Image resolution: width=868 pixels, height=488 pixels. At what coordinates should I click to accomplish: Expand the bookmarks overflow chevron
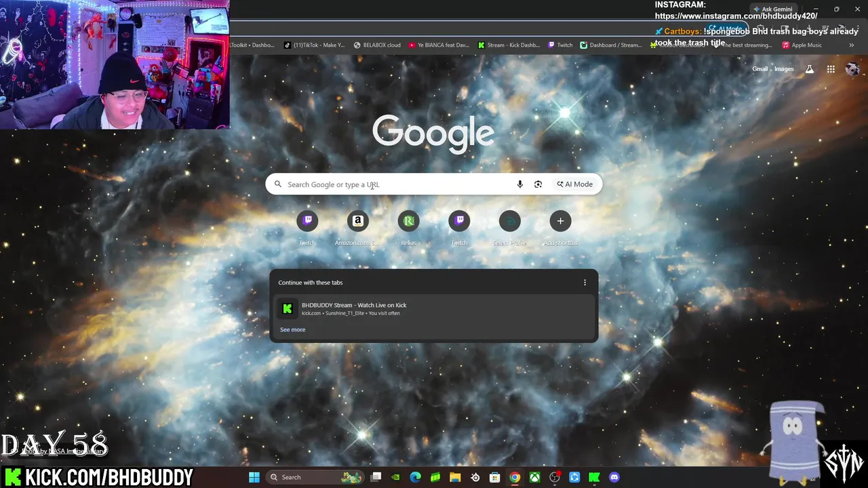(852, 45)
